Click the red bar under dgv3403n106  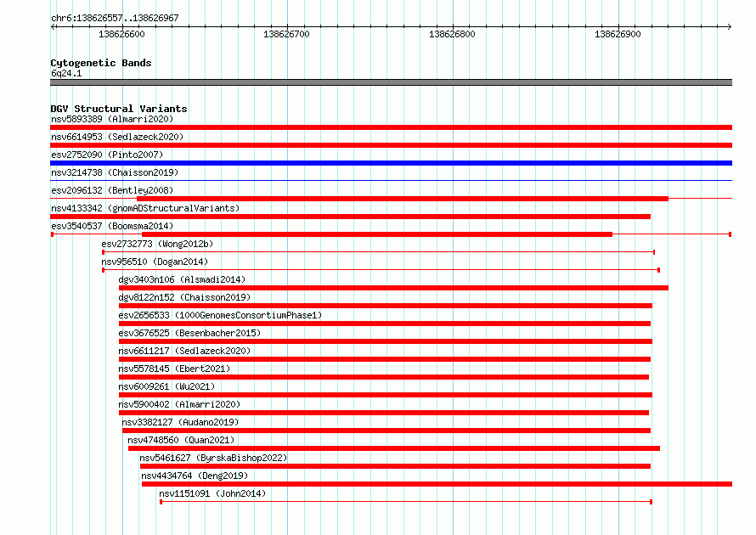pyautogui.click(x=393, y=288)
